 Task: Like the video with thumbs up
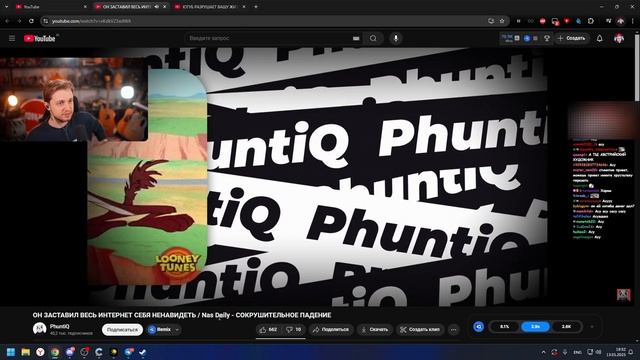click(x=268, y=329)
